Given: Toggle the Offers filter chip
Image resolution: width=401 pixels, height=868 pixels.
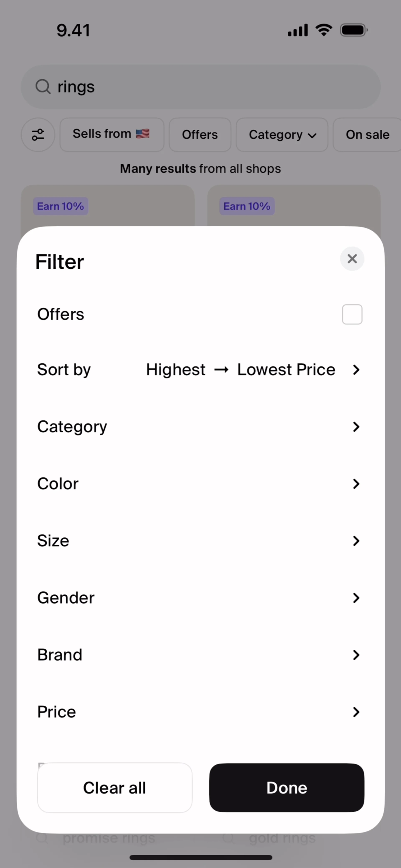Looking at the screenshot, I should click(x=200, y=134).
